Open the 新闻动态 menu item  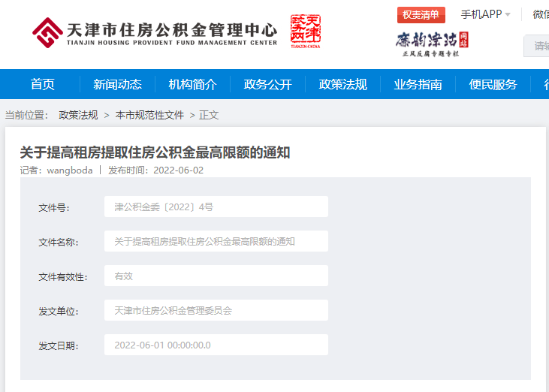click(117, 84)
